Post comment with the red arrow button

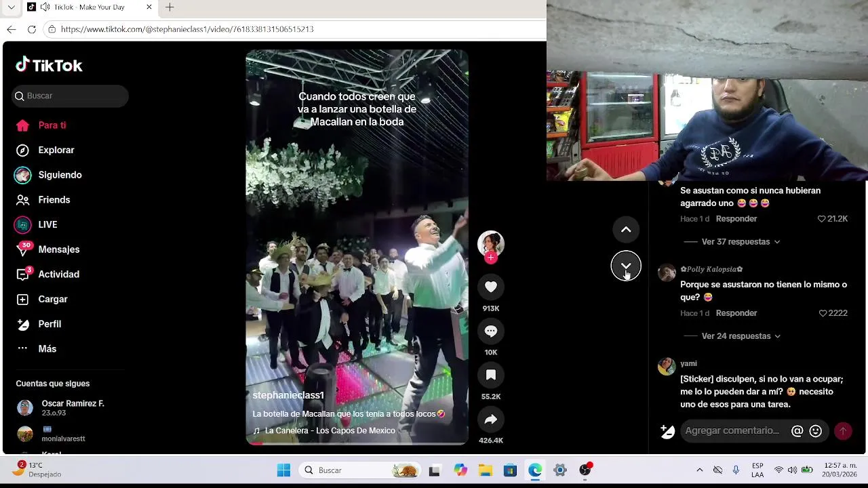843,431
